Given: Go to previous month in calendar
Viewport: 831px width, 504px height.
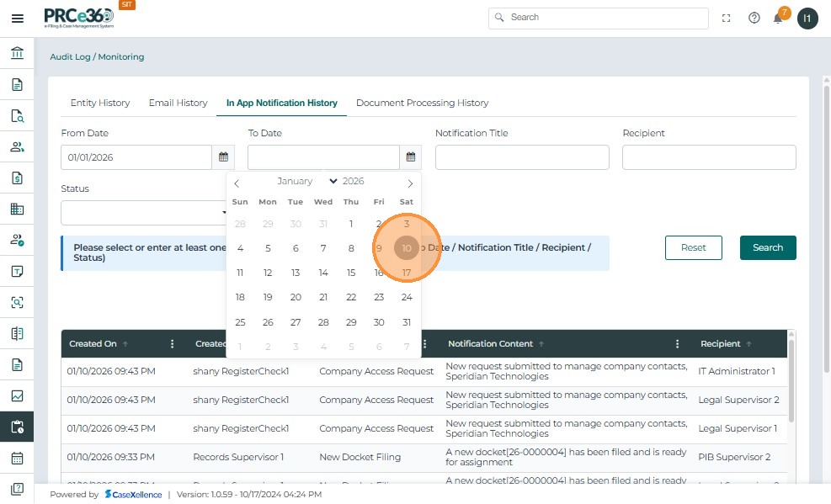Looking at the screenshot, I should (x=237, y=183).
